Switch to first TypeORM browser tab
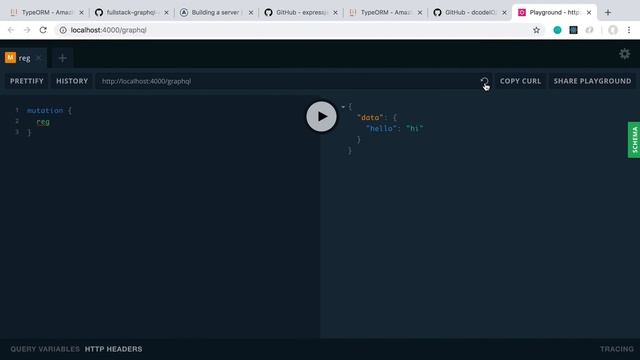This screenshot has height=360, width=640. click(x=47, y=13)
